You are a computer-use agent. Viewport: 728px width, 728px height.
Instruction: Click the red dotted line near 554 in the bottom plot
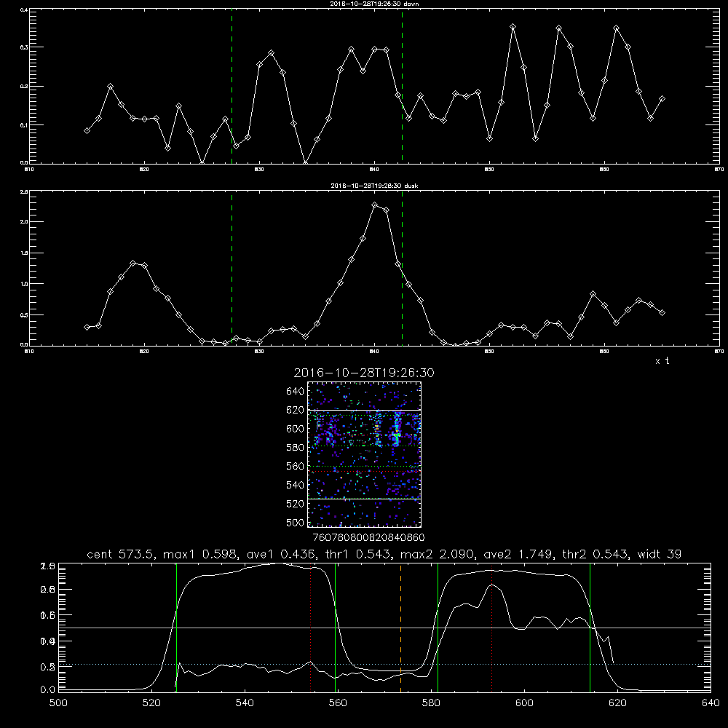[311, 628]
